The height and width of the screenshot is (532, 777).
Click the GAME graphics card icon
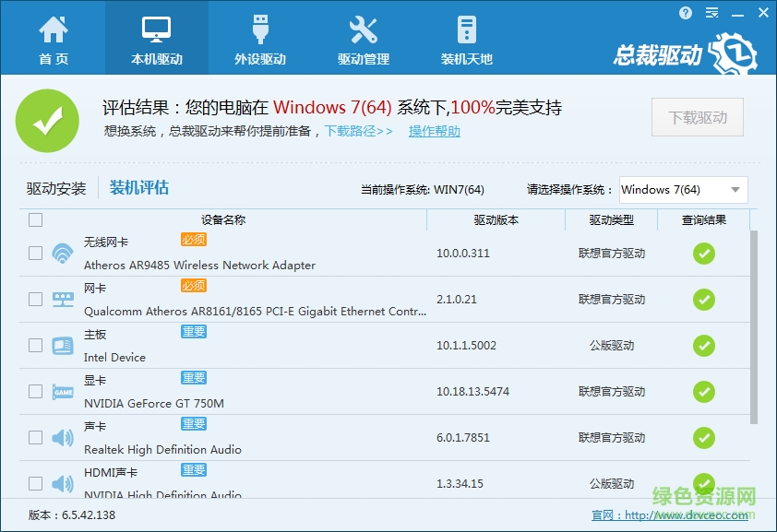(x=63, y=392)
